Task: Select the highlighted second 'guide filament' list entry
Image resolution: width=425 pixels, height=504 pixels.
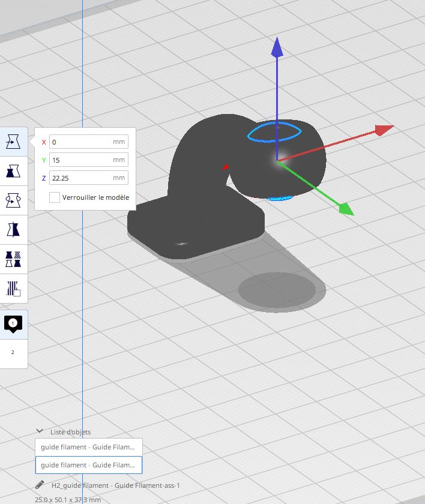Action: click(89, 465)
